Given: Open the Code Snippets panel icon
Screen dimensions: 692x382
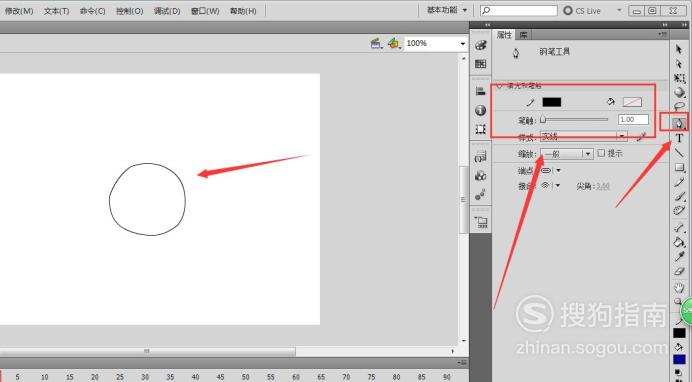Looking at the screenshot, I should tap(481, 157).
